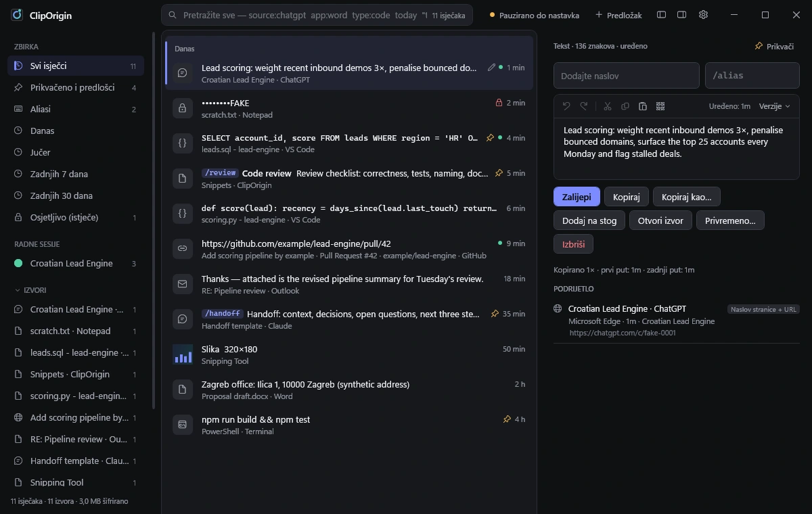
Task: Open settings with the gear icon
Action: (703, 15)
